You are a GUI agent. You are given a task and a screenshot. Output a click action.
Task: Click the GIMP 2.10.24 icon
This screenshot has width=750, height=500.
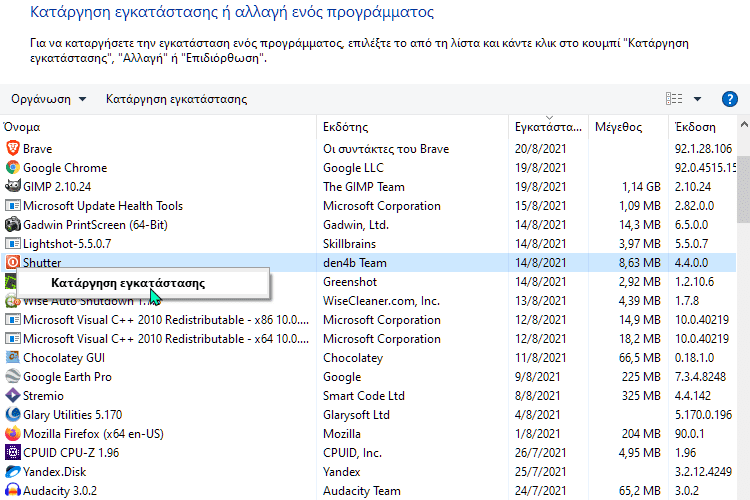click(12, 186)
